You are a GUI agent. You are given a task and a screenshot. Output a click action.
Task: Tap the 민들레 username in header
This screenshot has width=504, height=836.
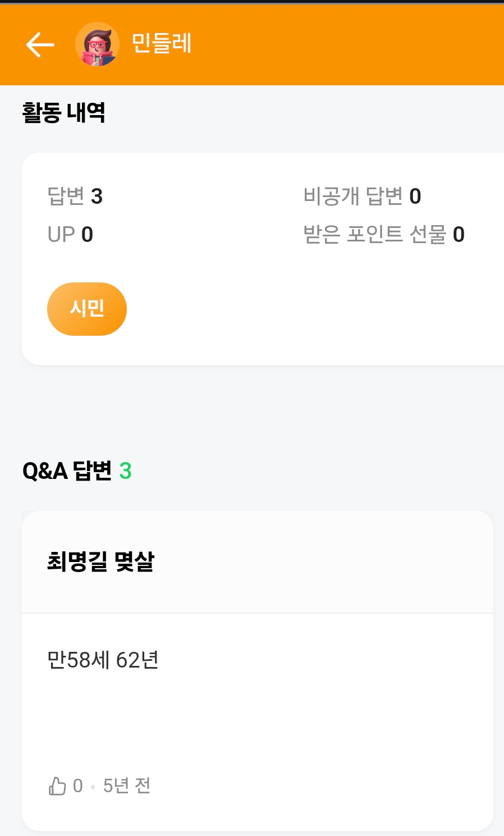162,44
